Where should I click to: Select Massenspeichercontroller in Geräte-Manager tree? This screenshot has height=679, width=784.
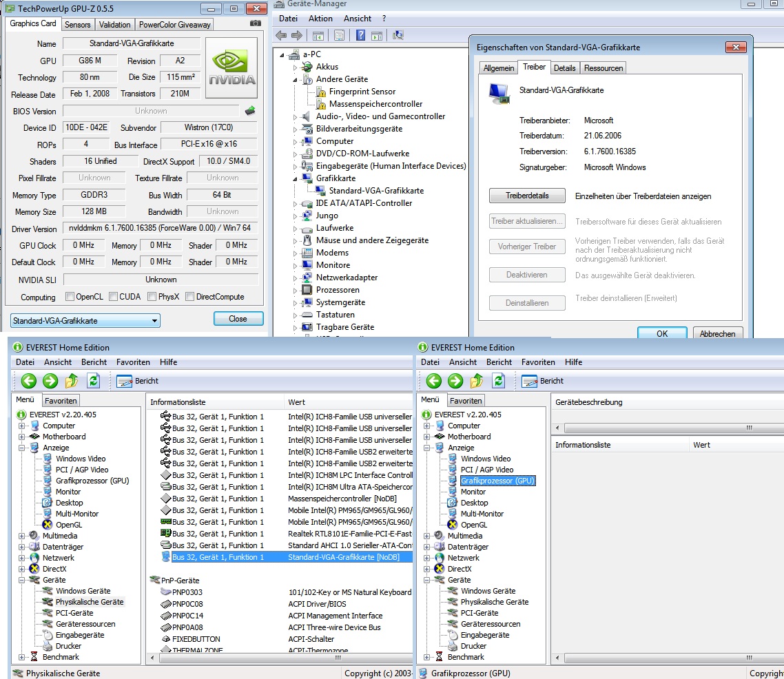point(375,104)
